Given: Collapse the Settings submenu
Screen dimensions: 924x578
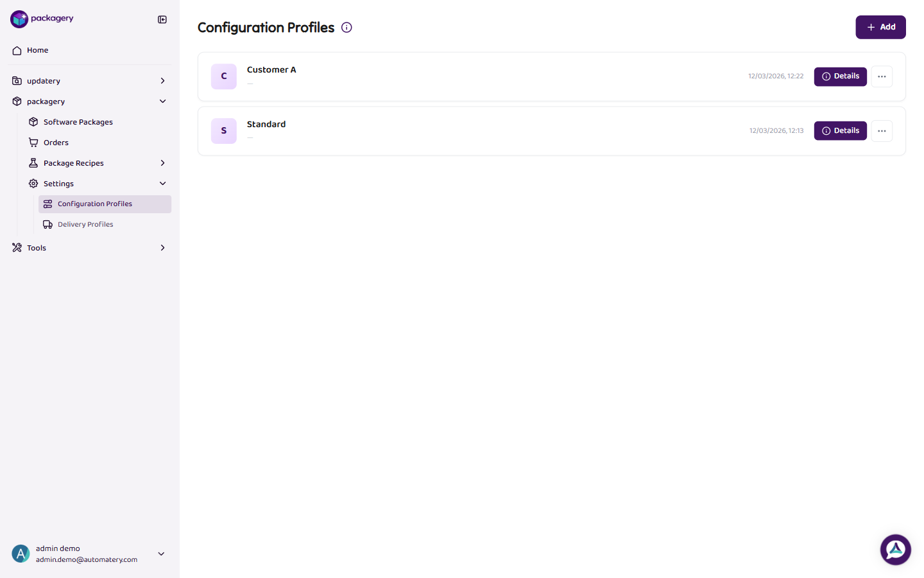Looking at the screenshot, I should click(x=162, y=183).
